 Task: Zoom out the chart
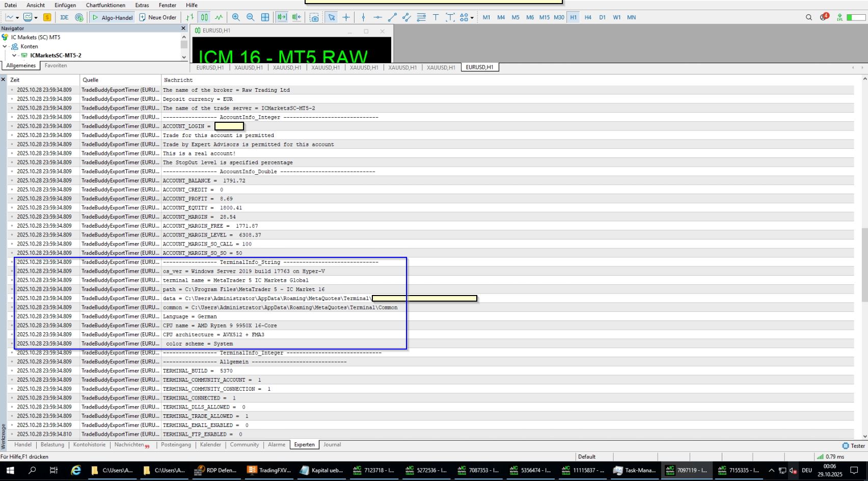tap(251, 17)
